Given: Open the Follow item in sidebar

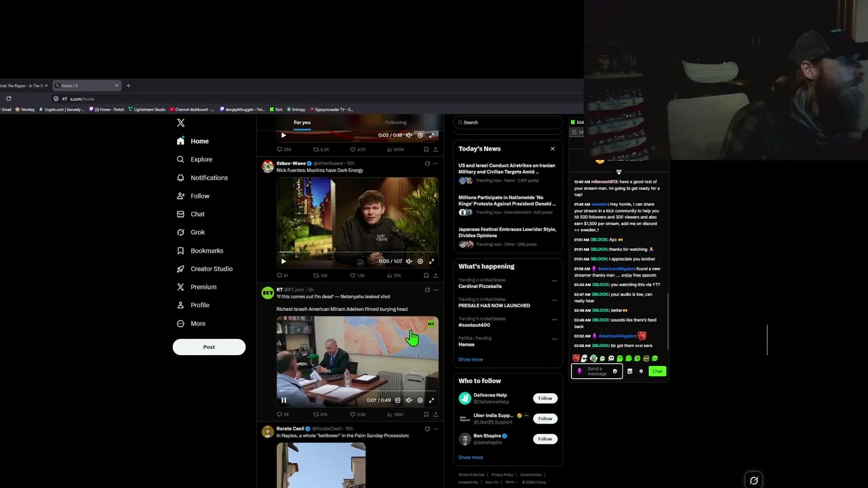Looking at the screenshot, I should [193, 196].
